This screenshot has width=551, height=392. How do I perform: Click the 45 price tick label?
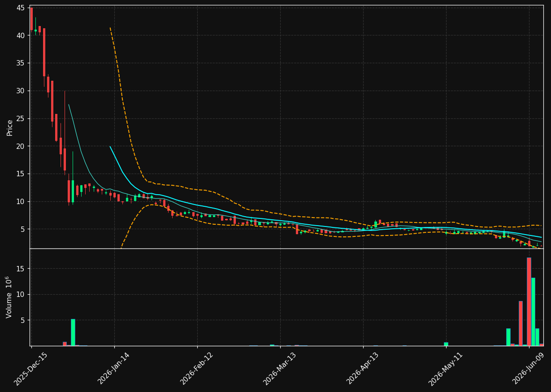click(x=21, y=8)
